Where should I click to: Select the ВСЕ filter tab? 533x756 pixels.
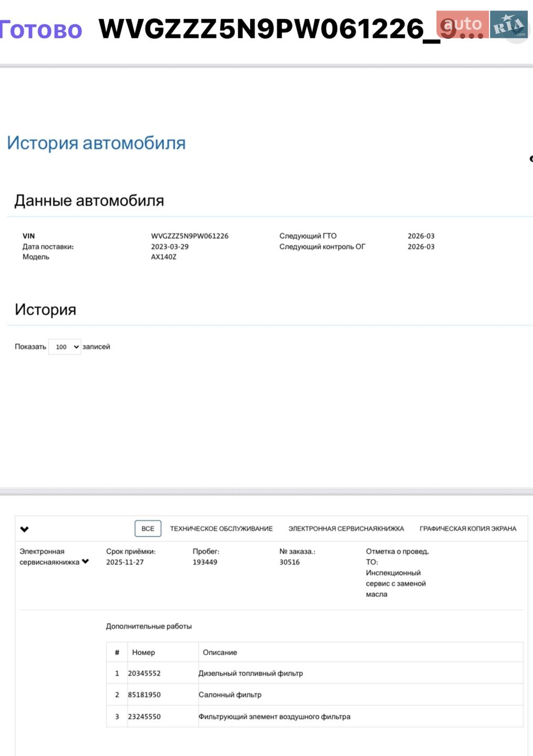point(148,529)
